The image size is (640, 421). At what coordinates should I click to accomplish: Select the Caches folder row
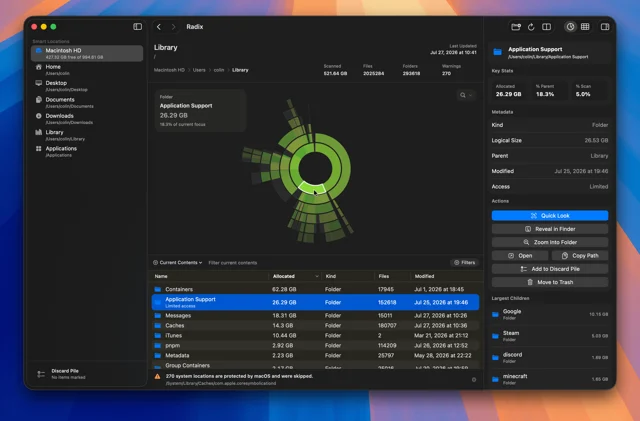(x=315, y=325)
